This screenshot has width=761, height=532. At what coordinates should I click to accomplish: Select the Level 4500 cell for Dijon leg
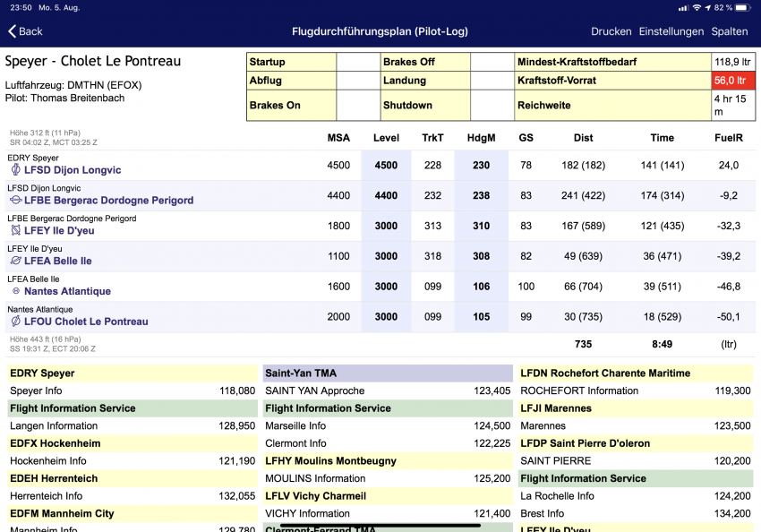coord(386,165)
